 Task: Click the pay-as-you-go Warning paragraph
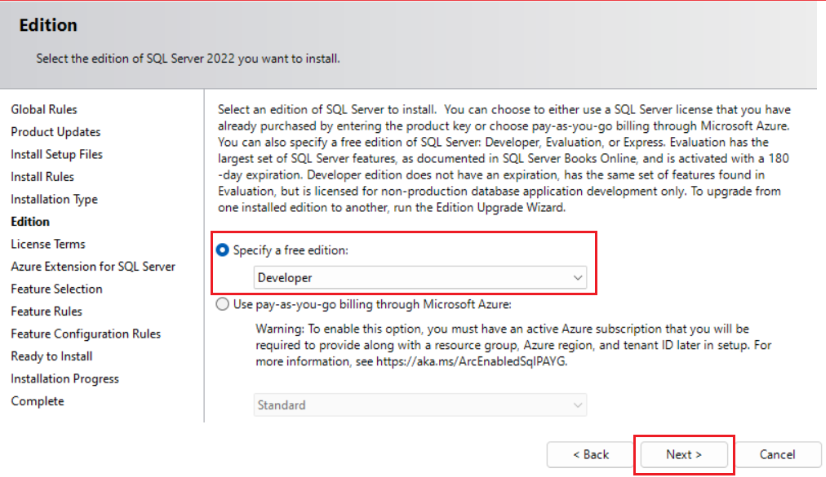click(513, 345)
